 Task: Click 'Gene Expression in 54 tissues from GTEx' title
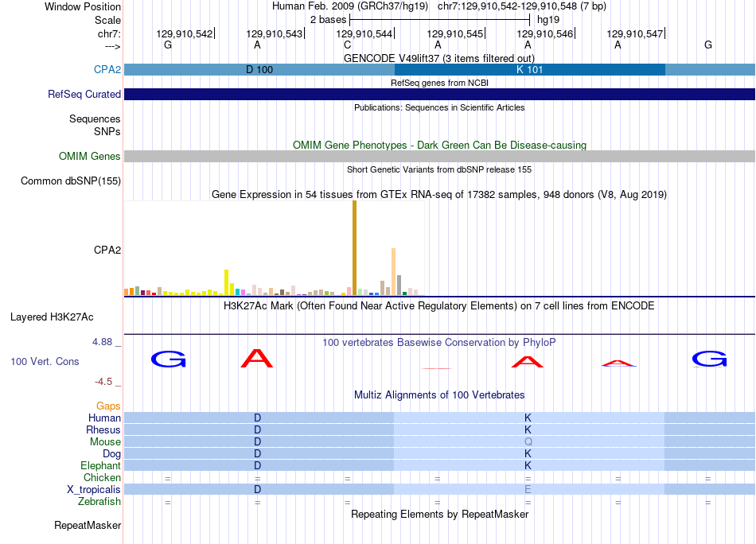(439, 195)
